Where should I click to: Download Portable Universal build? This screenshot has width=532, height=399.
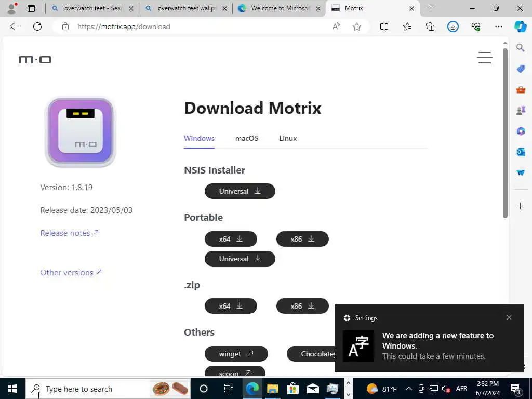[x=240, y=259]
